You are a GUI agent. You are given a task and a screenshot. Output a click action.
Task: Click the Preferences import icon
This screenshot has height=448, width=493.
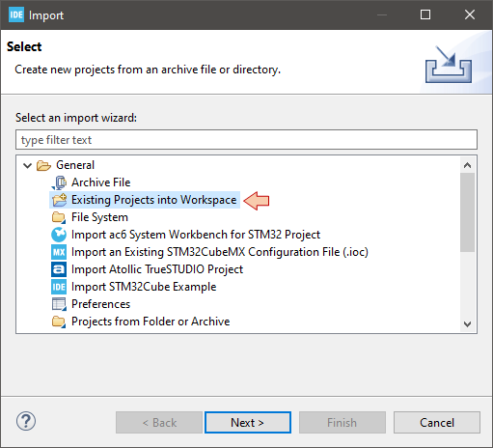point(59,304)
